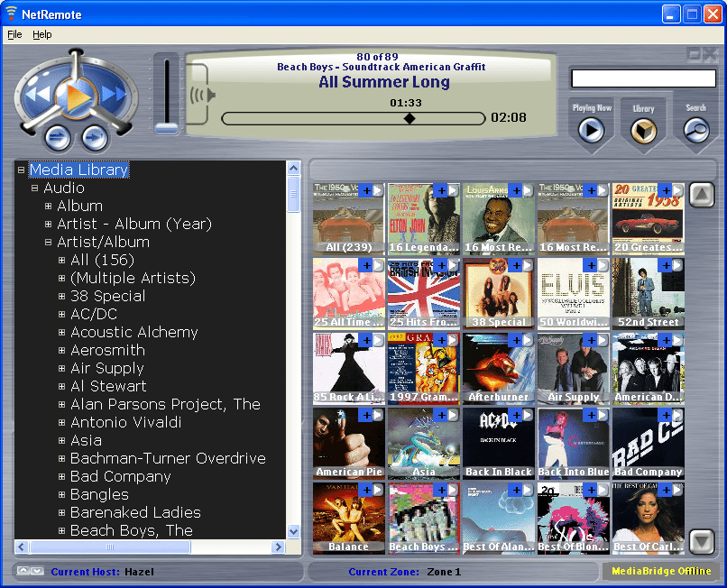The image size is (727, 588).
Task: Play the All (239) album via arrow icon
Action: (377, 190)
